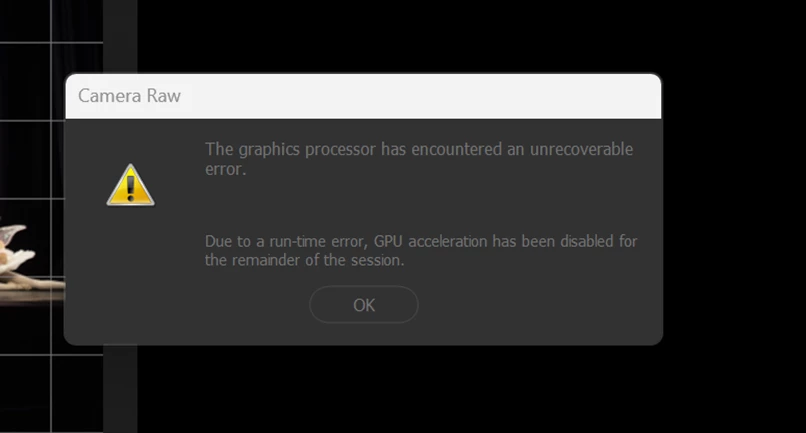Click the Camera Raw dialog title
806x433 pixels.
[x=130, y=96]
